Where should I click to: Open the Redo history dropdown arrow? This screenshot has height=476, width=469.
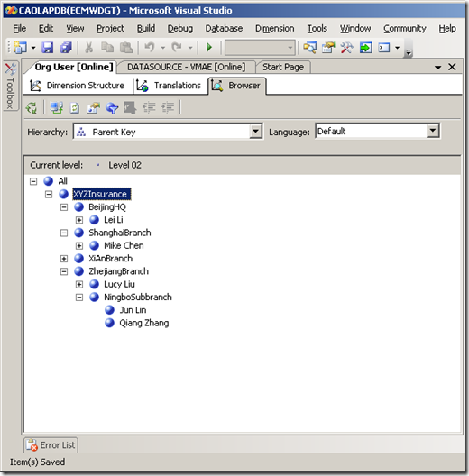coord(190,48)
